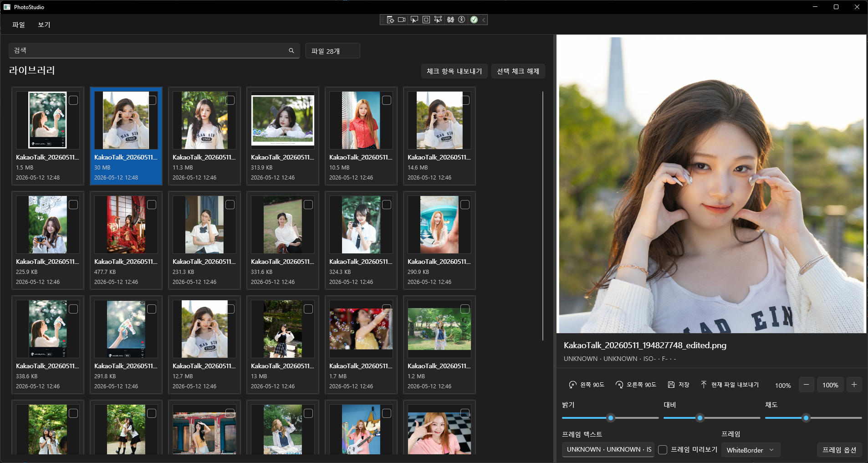Viewport: 868px width, 463px height.
Task: Open the 보기 menu
Action: [x=44, y=25]
